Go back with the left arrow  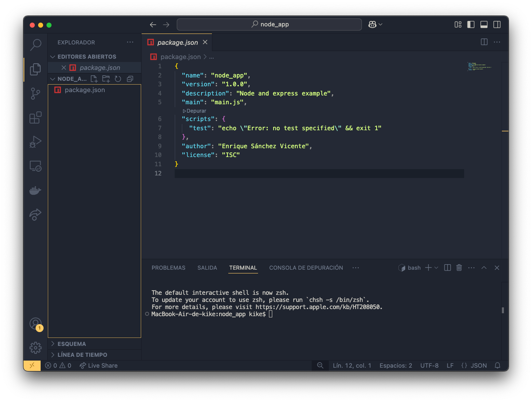pyautogui.click(x=153, y=25)
